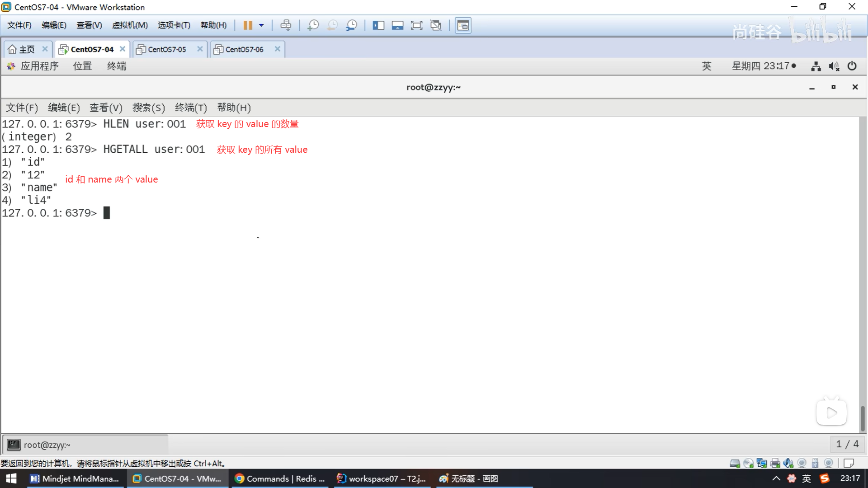Switch to the CentOS7-05 tab

(167, 49)
